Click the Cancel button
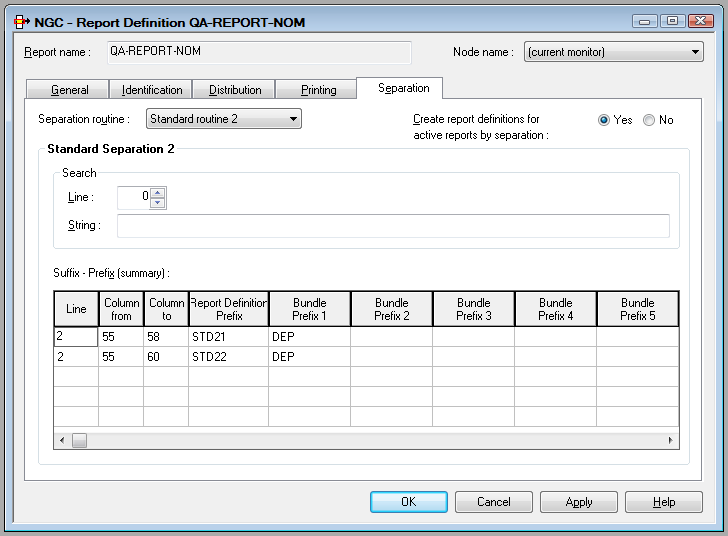 (x=493, y=502)
